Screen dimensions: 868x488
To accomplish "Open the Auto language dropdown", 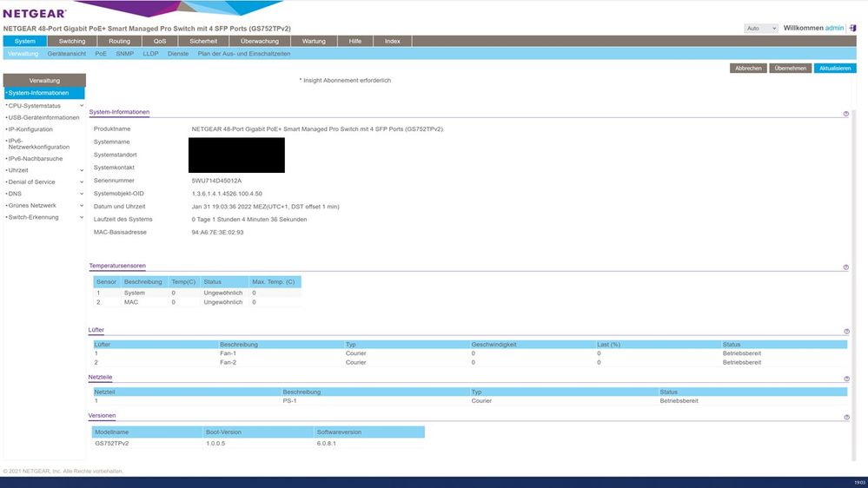I will [761, 29].
